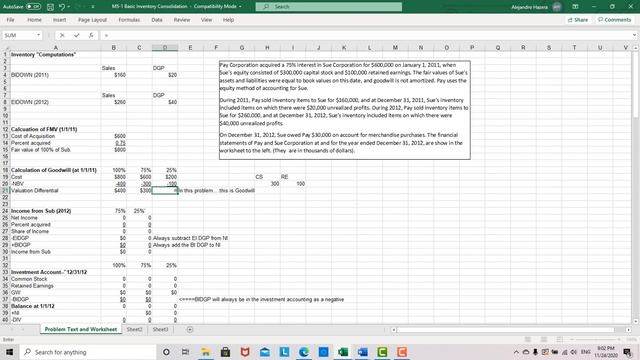This screenshot has width=640, height=360.
Task: Click the Excel taskbar icon
Action: [x=343, y=352]
